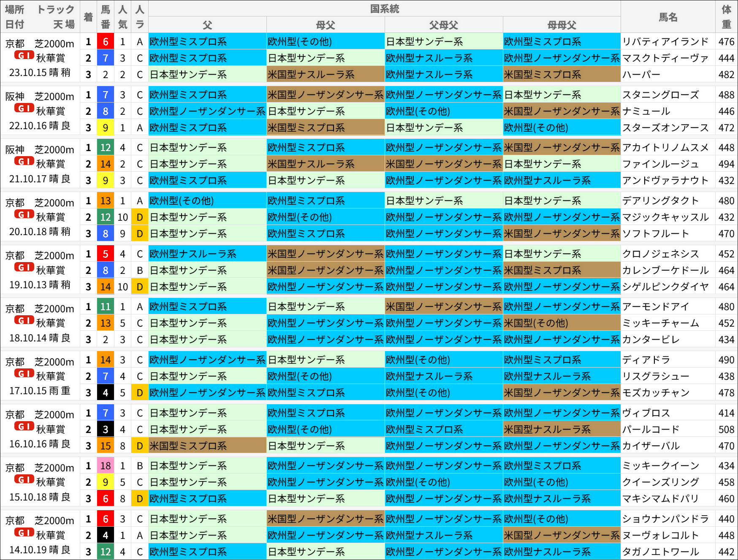Click the GI badge in the 17.10.15 race

pos(24,373)
